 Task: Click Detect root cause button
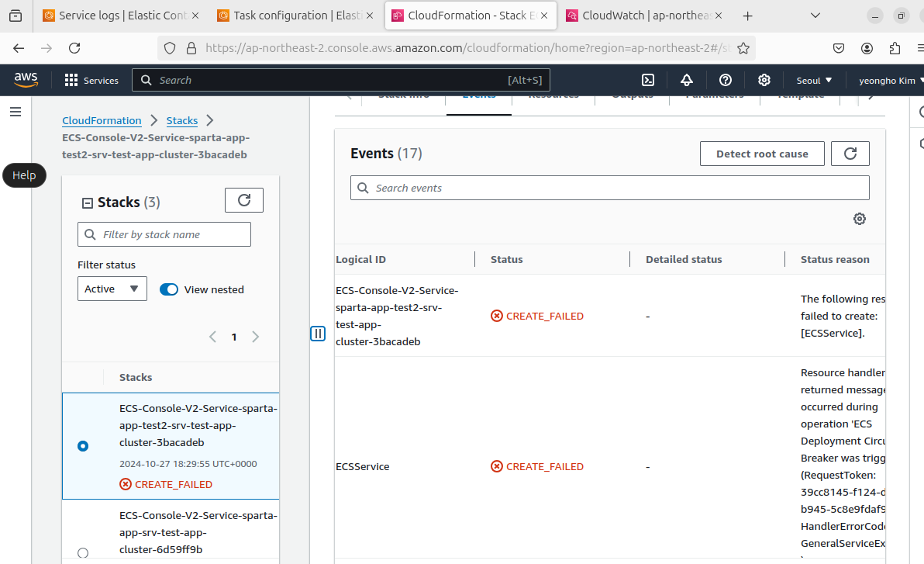(x=762, y=154)
